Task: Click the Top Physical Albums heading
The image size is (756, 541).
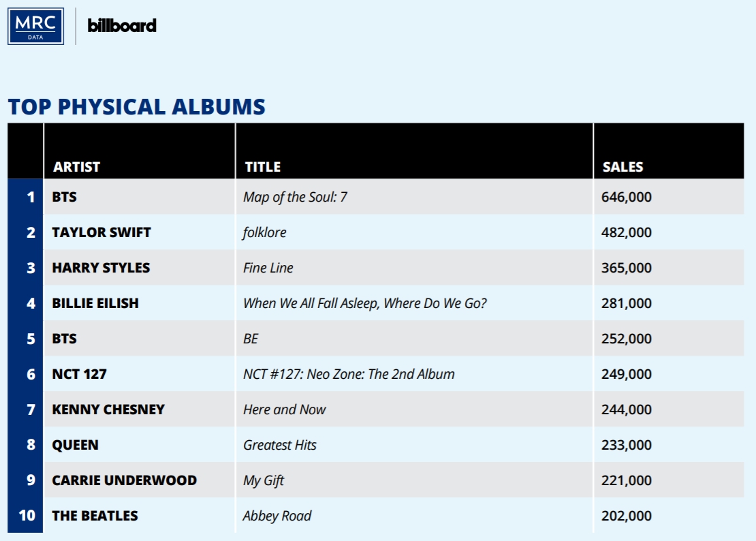Action: 136,107
